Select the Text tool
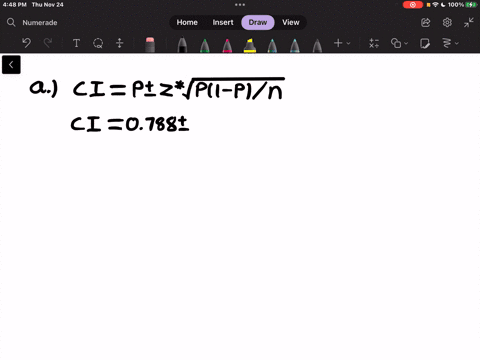The image size is (480, 360). [x=76, y=43]
